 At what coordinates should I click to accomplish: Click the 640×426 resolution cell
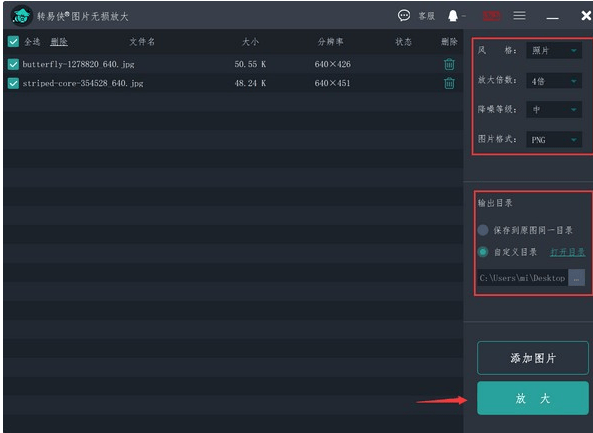pos(332,64)
